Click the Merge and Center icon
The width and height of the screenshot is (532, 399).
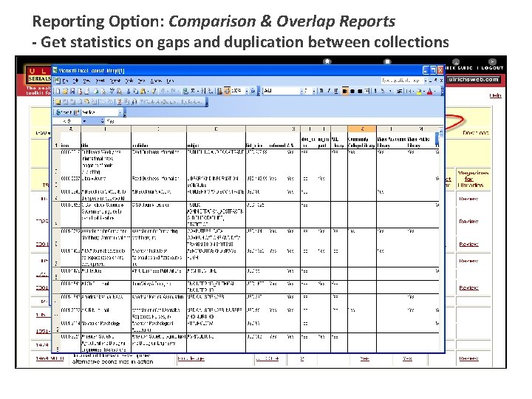point(366,91)
